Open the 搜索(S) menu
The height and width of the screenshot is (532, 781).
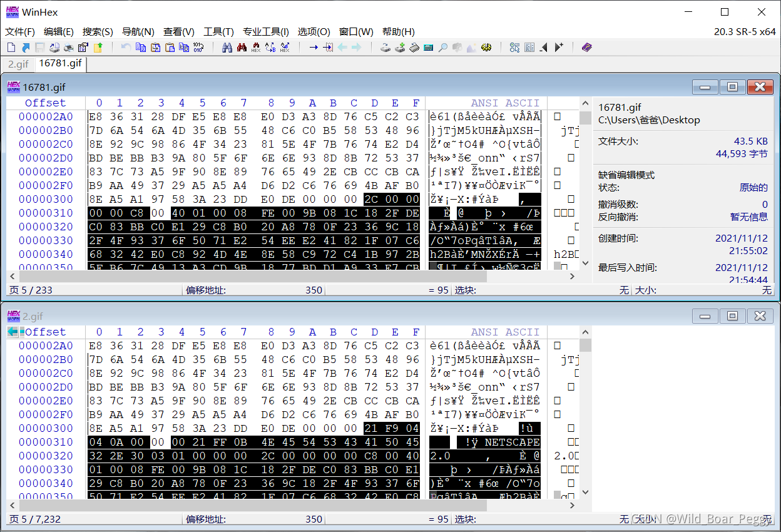point(98,31)
